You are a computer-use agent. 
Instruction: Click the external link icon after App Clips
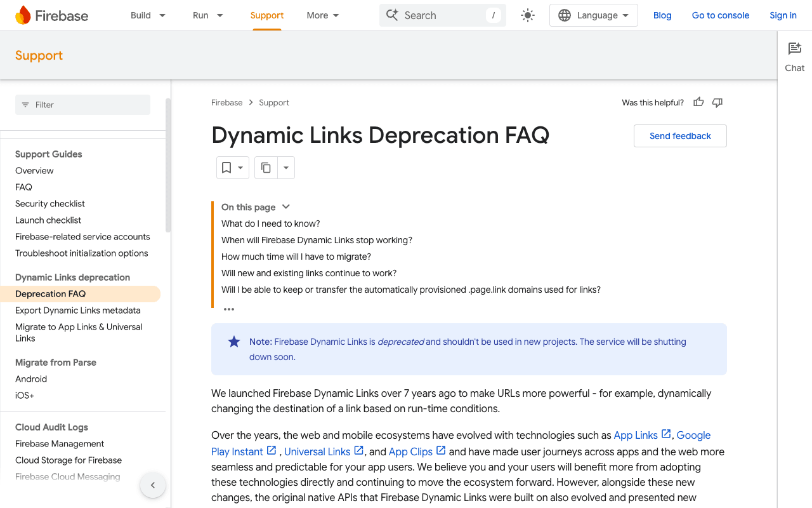[441, 451]
